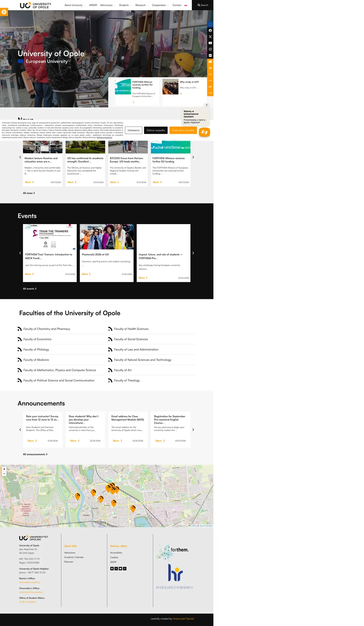This screenshot has width=364, height=626.
Task: Zoom in on the map
Action: pyautogui.click(x=4, y=469)
